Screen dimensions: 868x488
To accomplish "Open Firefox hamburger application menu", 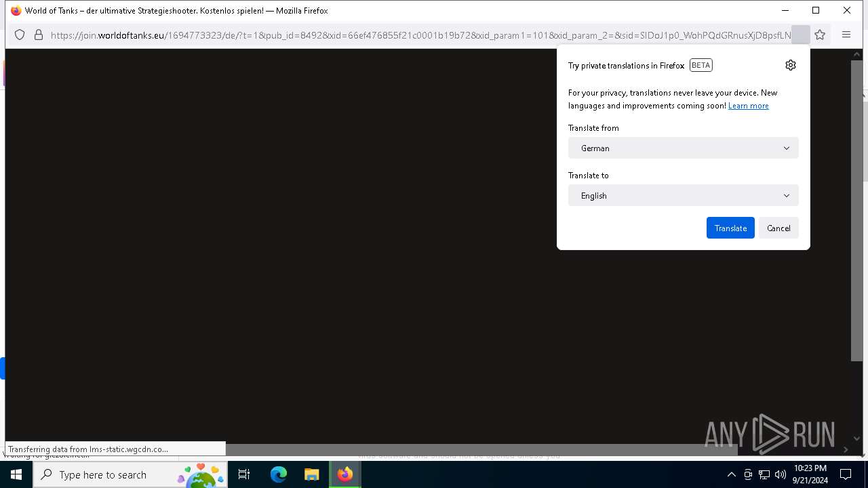I will pyautogui.click(x=846, y=35).
